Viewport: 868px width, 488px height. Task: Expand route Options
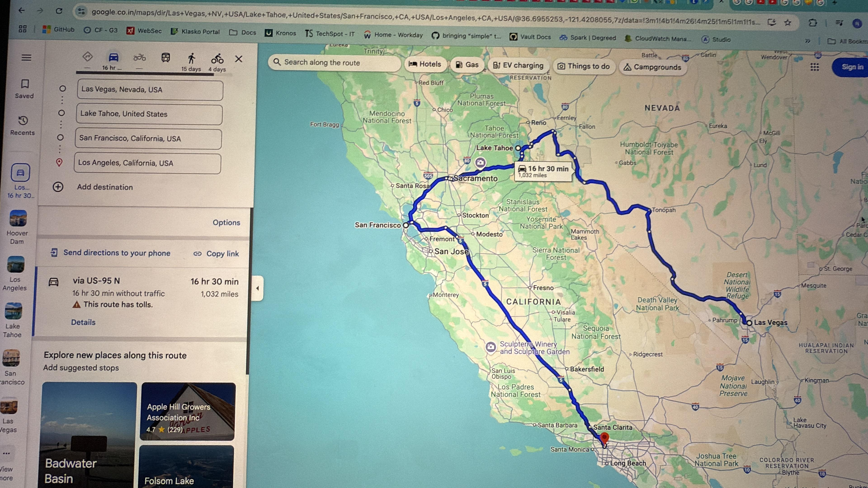(x=226, y=223)
